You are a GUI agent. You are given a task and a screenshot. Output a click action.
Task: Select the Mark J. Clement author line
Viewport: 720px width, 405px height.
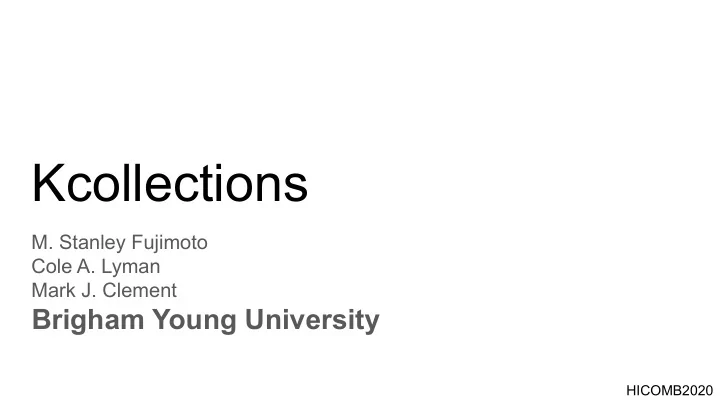point(104,291)
